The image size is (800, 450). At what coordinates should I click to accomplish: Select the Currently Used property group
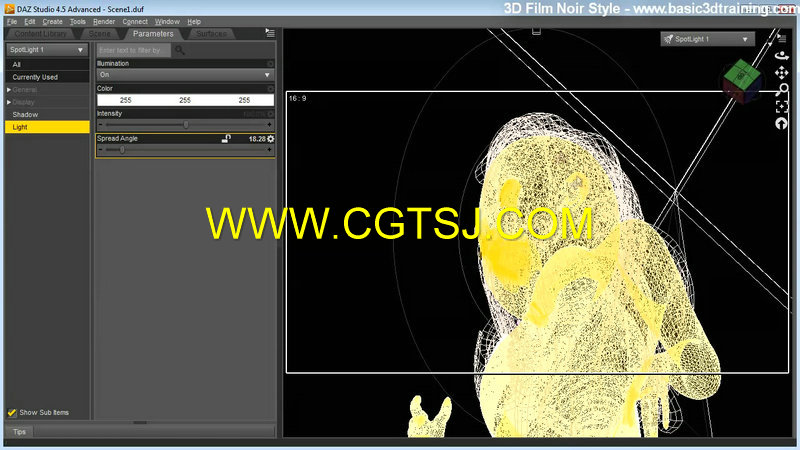(x=47, y=77)
